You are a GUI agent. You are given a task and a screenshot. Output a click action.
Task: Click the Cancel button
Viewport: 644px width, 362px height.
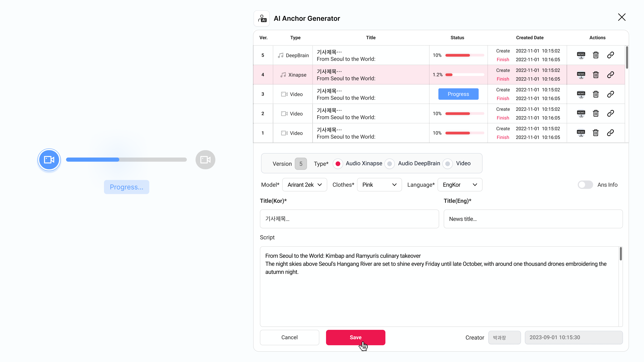pyautogui.click(x=289, y=337)
